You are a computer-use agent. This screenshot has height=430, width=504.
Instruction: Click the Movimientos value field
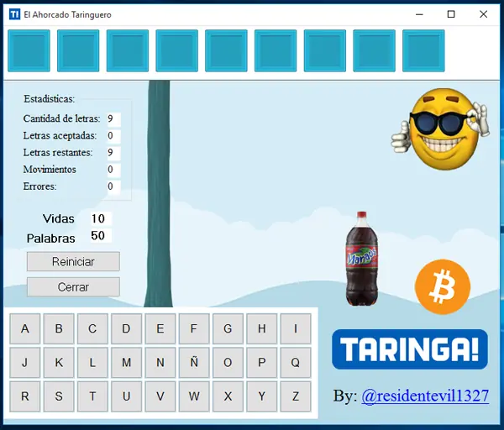click(x=113, y=170)
